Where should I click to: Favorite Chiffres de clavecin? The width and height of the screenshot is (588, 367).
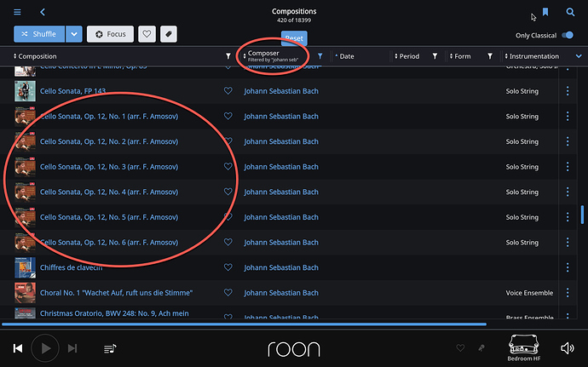point(228,267)
